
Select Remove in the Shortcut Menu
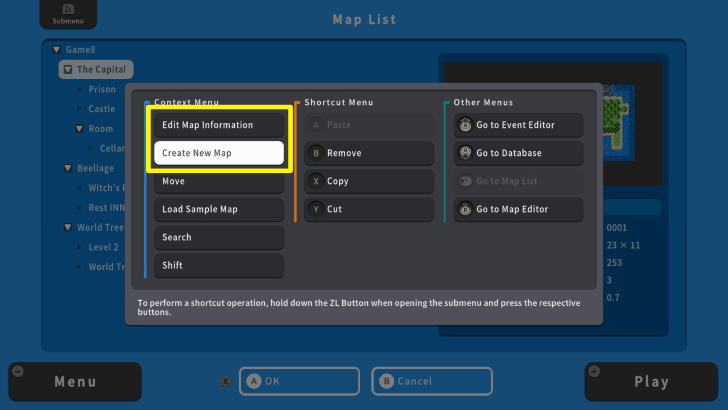369,153
